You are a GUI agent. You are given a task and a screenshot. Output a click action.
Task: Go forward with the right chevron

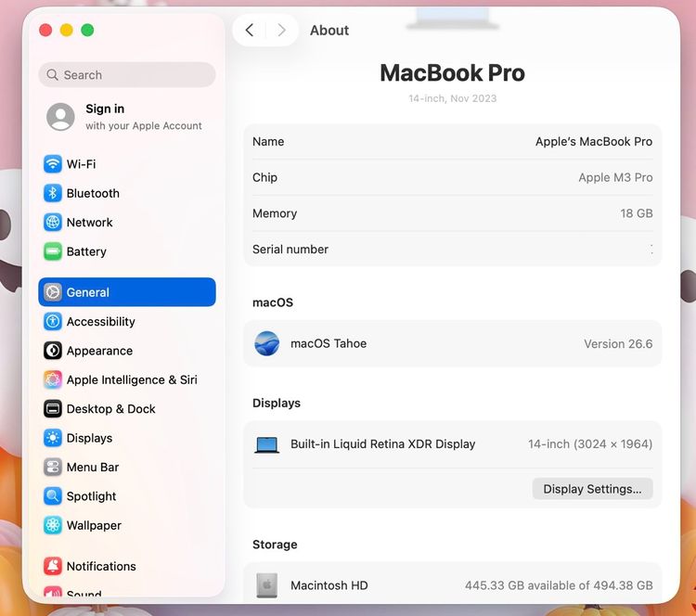coord(281,31)
